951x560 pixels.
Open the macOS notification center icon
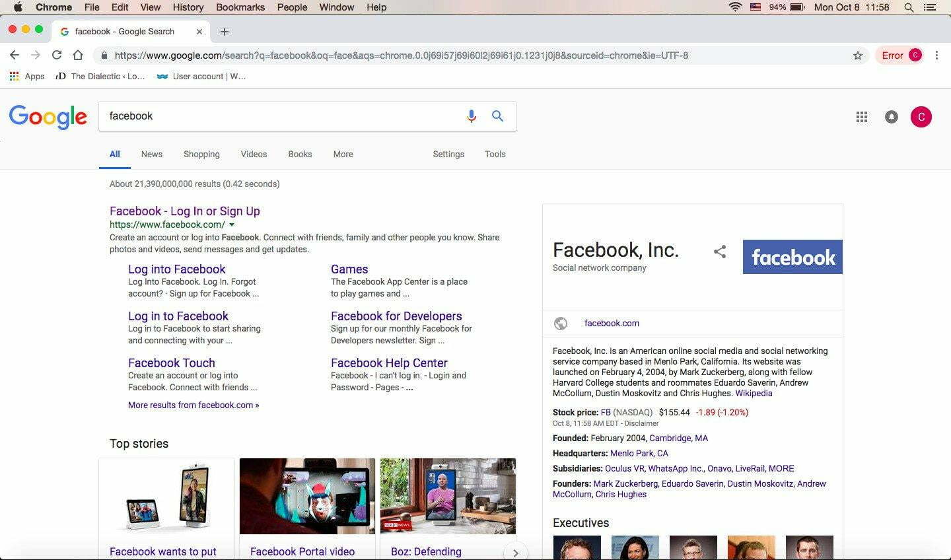point(931,7)
